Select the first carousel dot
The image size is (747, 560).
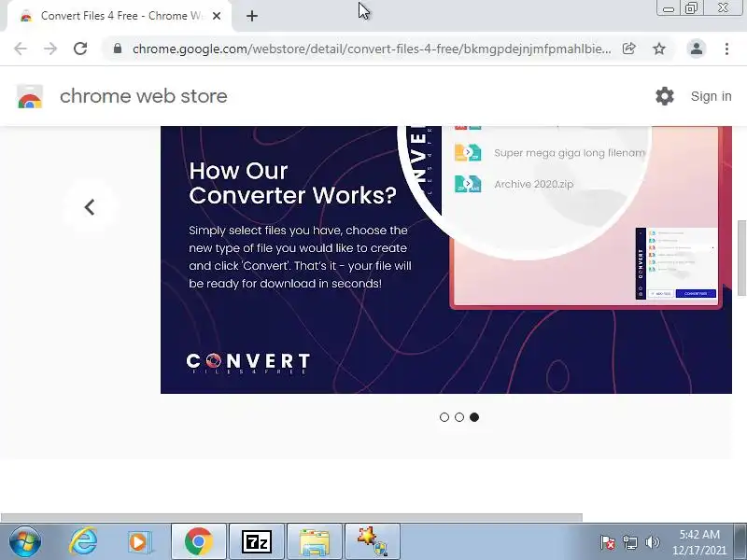(x=444, y=417)
